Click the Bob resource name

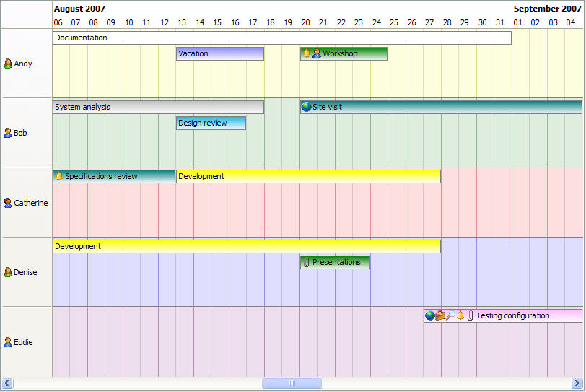pos(20,133)
